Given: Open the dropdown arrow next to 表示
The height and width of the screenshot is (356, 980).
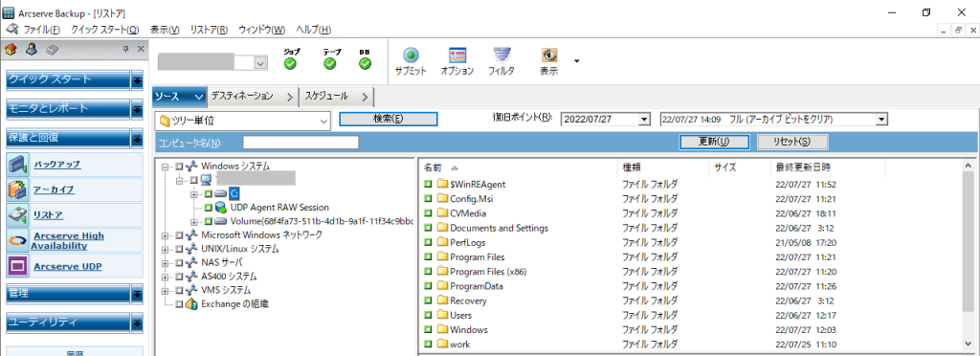Looking at the screenshot, I should 576,61.
